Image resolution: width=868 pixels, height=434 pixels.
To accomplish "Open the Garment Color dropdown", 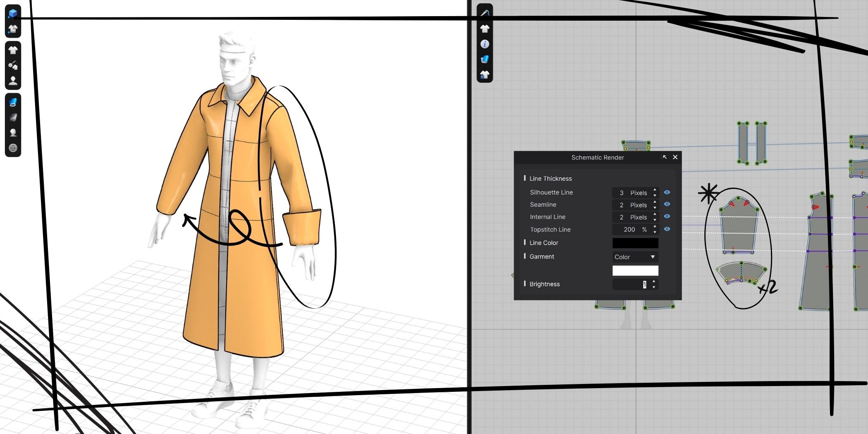I will 635,257.
